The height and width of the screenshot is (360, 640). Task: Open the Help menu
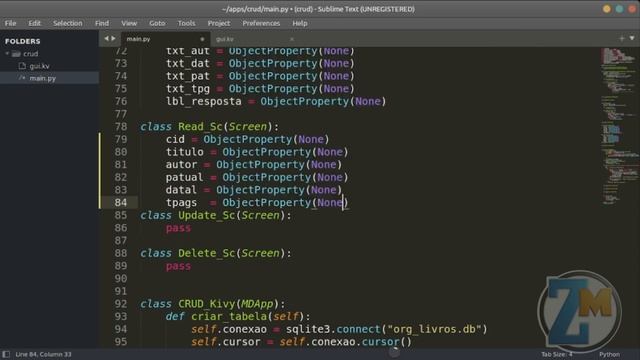point(300,23)
